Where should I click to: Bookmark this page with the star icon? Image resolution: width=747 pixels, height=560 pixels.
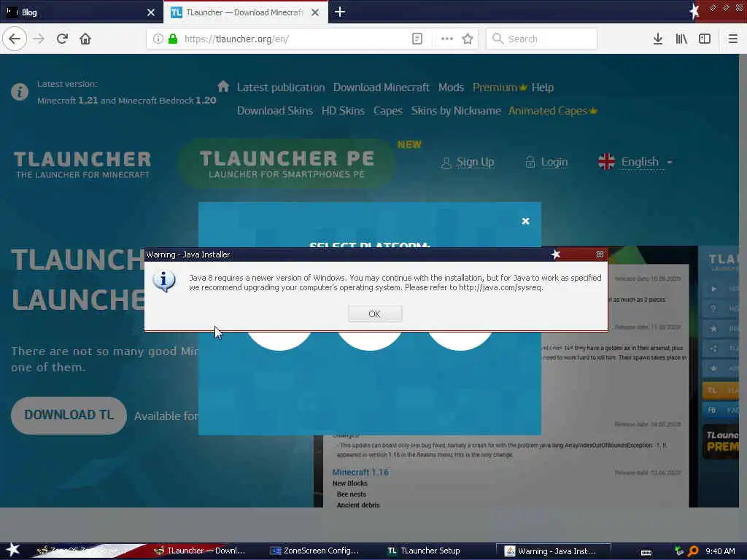(468, 39)
